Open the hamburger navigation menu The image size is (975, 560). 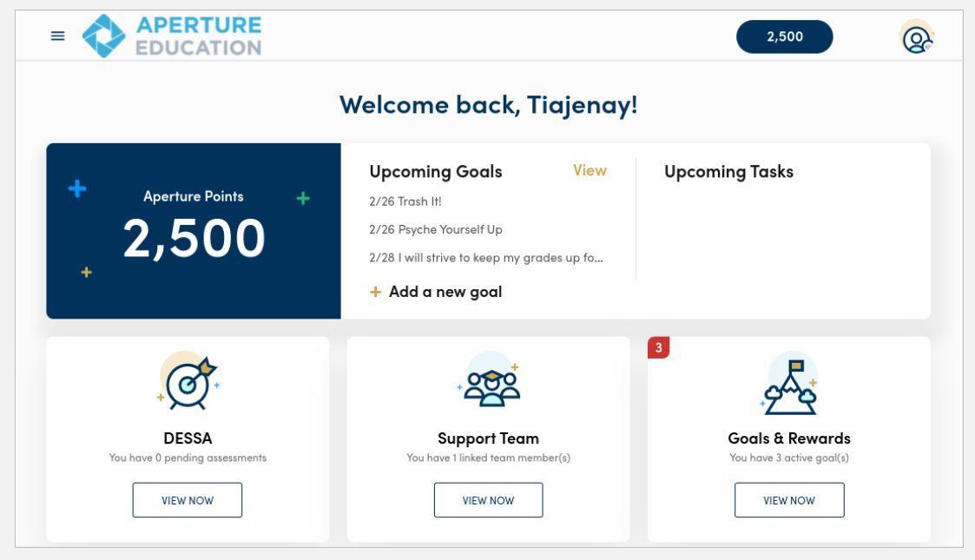[x=58, y=36]
